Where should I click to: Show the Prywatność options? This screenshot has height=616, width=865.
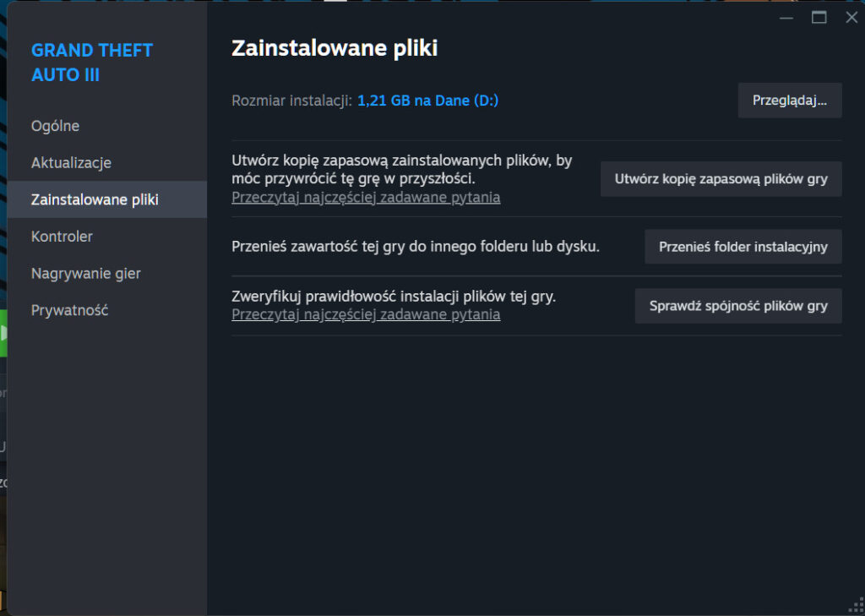(x=70, y=310)
